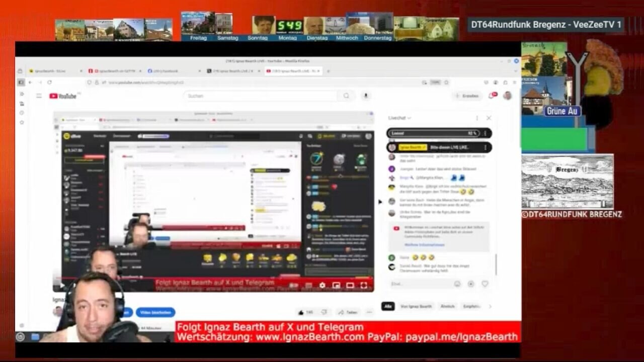Send a heart reaction in Livechat
Image resolution: width=644 pixels, height=362 pixels.
485,284
